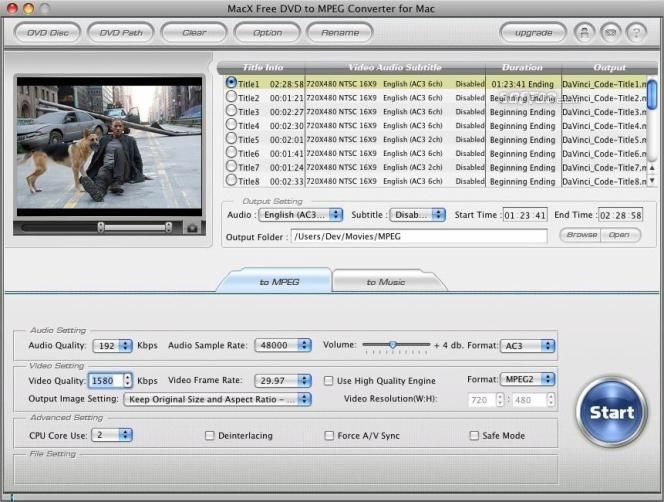Start conversion with the Start button
Screen dimensions: 664x502
click(611, 412)
